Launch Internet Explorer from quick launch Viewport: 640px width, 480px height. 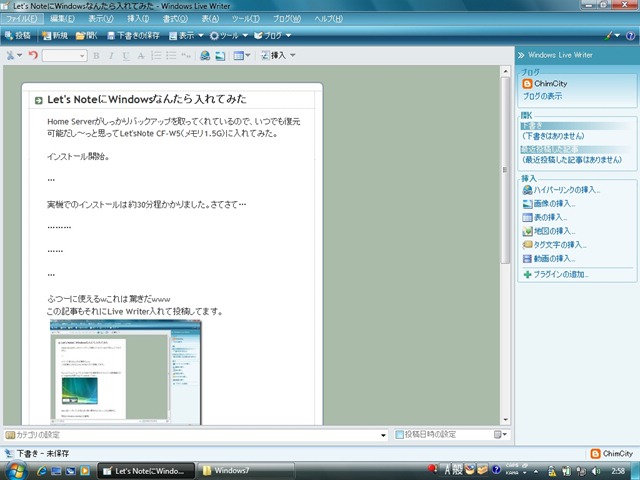[42, 471]
